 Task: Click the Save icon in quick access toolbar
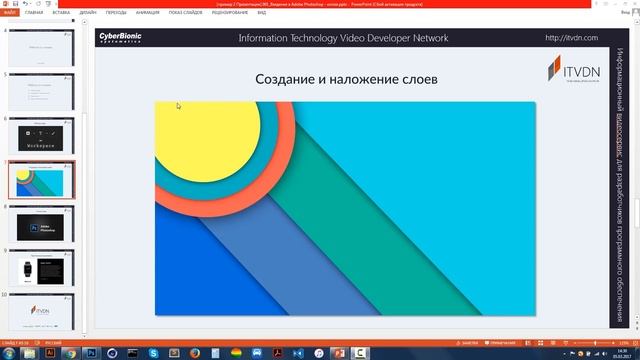pos(15,4)
